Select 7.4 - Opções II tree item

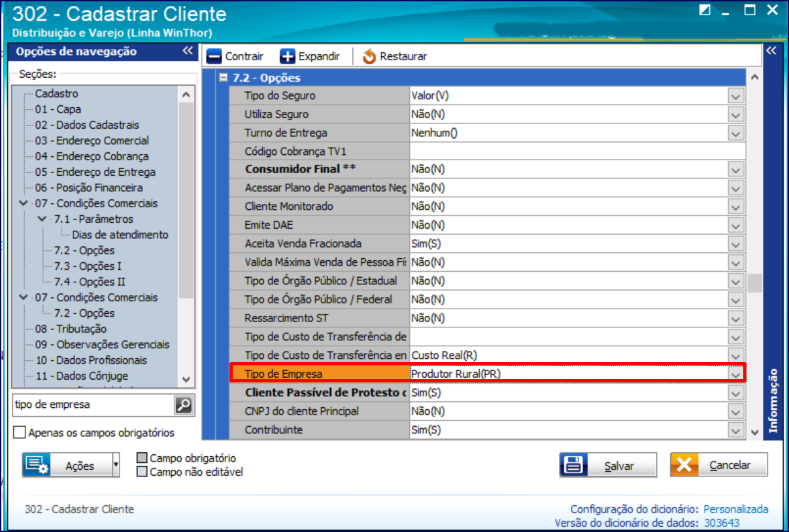tap(90, 282)
